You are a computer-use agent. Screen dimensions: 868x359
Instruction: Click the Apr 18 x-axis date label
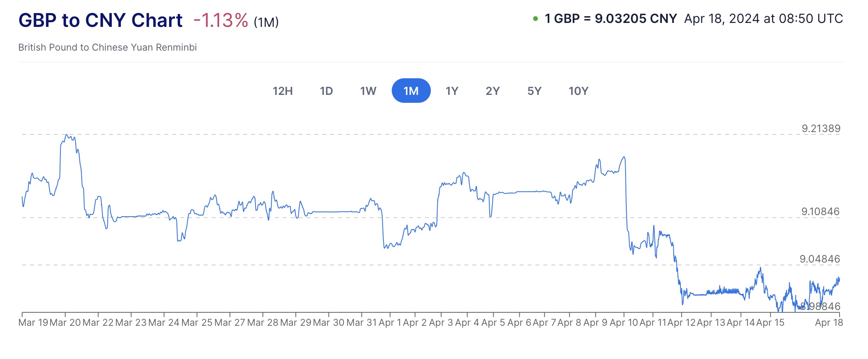pyautogui.click(x=829, y=323)
